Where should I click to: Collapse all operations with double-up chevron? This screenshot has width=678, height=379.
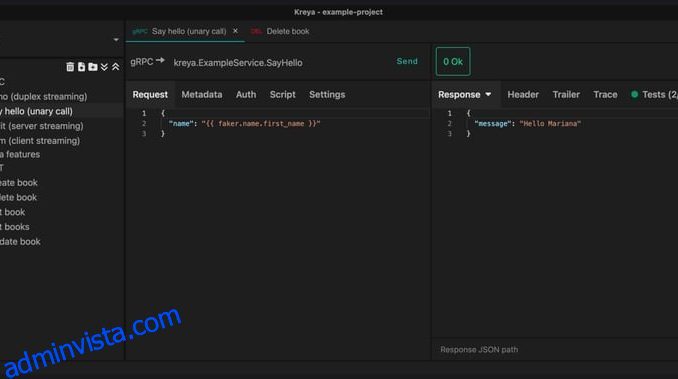115,67
